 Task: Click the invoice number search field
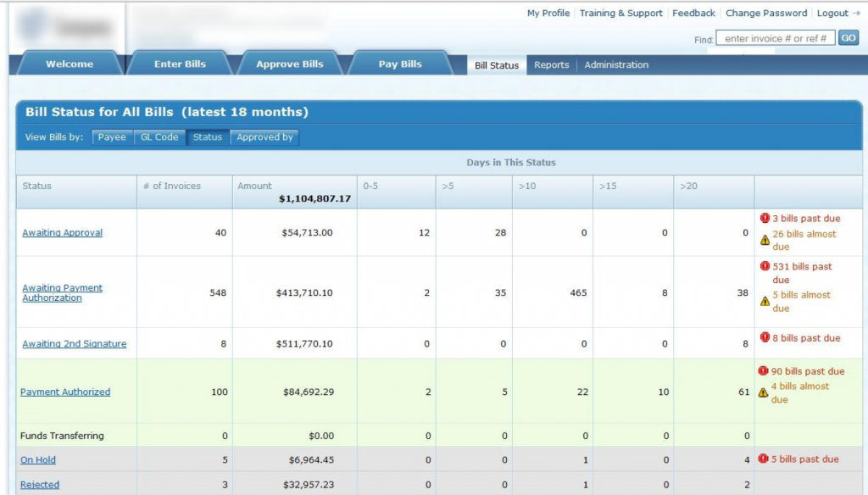click(774, 36)
